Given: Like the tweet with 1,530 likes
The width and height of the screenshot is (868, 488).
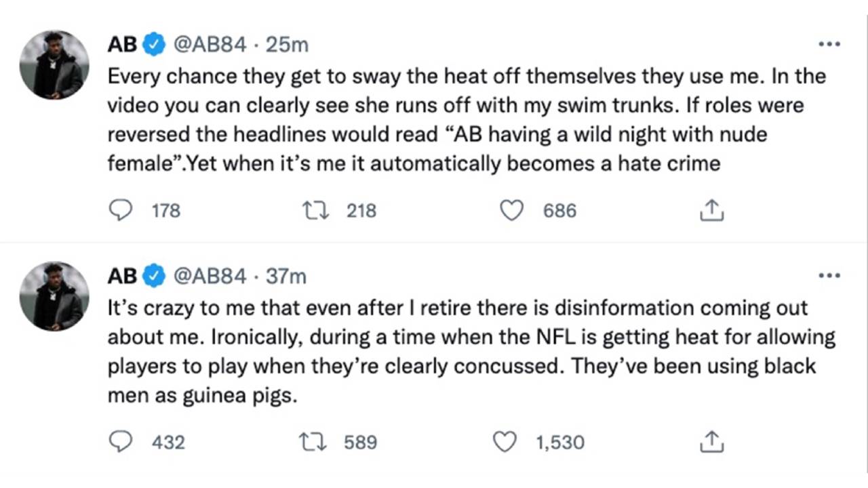Looking at the screenshot, I should [x=505, y=443].
